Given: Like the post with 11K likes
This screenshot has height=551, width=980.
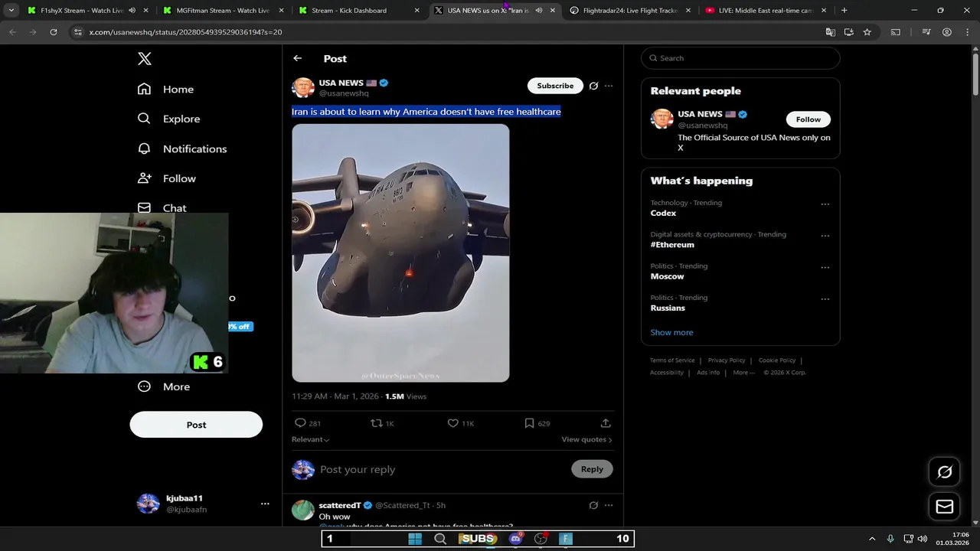Looking at the screenshot, I should (x=461, y=423).
